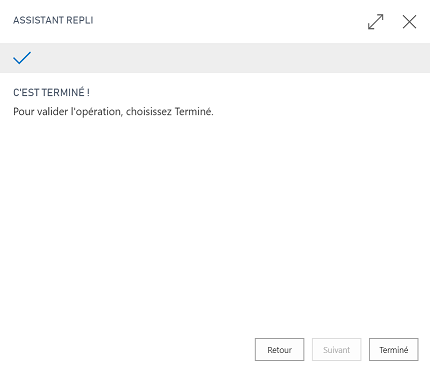Go back with the Retour button
Image resolution: width=430 pixels, height=373 pixels.
[280, 350]
